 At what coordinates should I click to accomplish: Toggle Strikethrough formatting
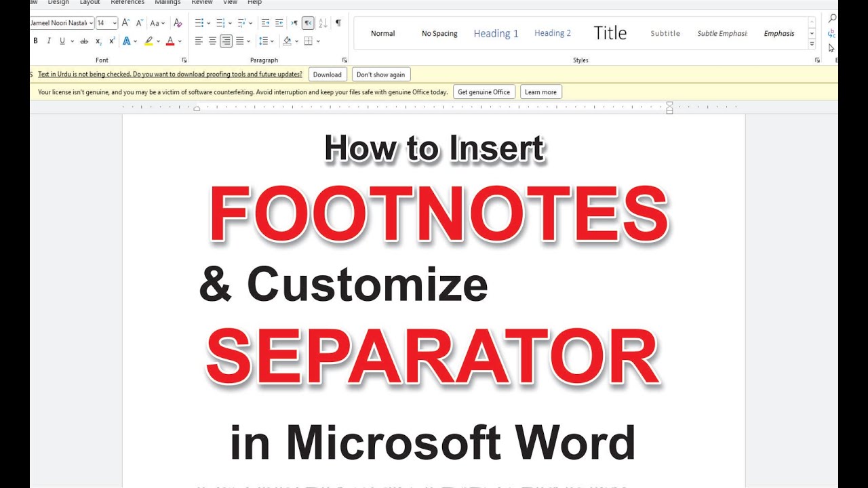point(84,41)
